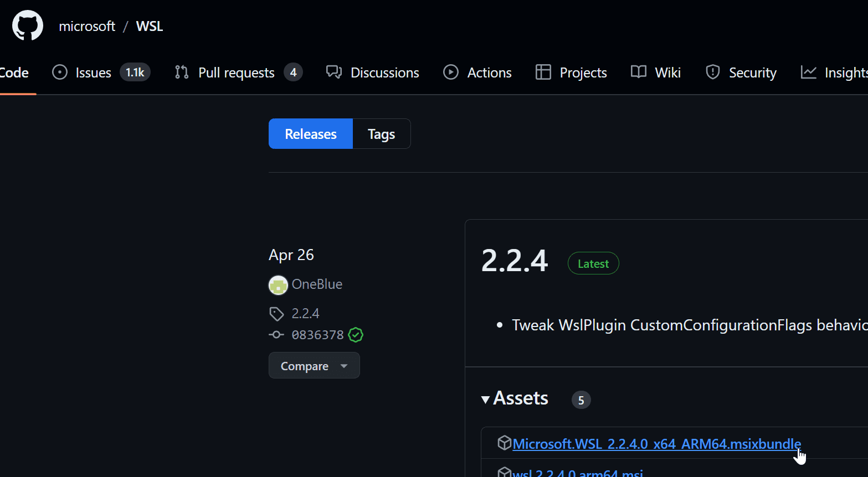The height and width of the screenshot is (477, 868).
Task: Click the tag icon beside 2.2.4
Action: 276,314
